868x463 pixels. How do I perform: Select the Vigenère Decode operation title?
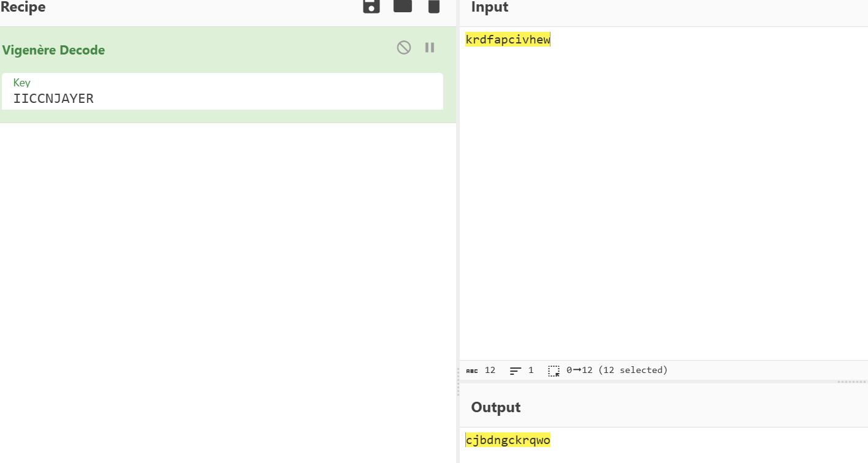54,50
